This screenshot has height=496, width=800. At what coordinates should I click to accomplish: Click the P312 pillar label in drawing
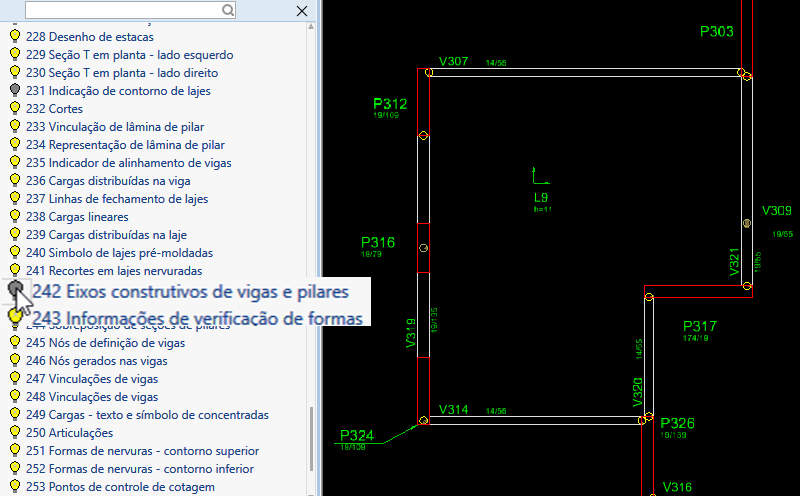pos(390,104)
